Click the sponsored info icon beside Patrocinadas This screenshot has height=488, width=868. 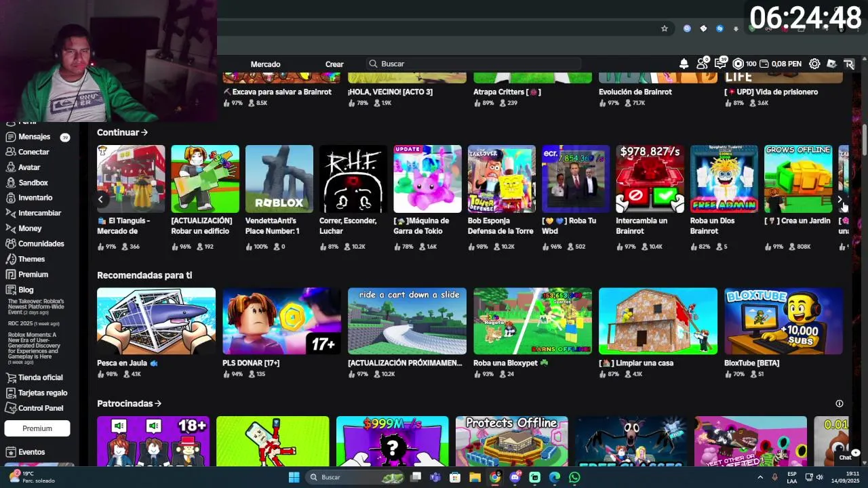839,403
